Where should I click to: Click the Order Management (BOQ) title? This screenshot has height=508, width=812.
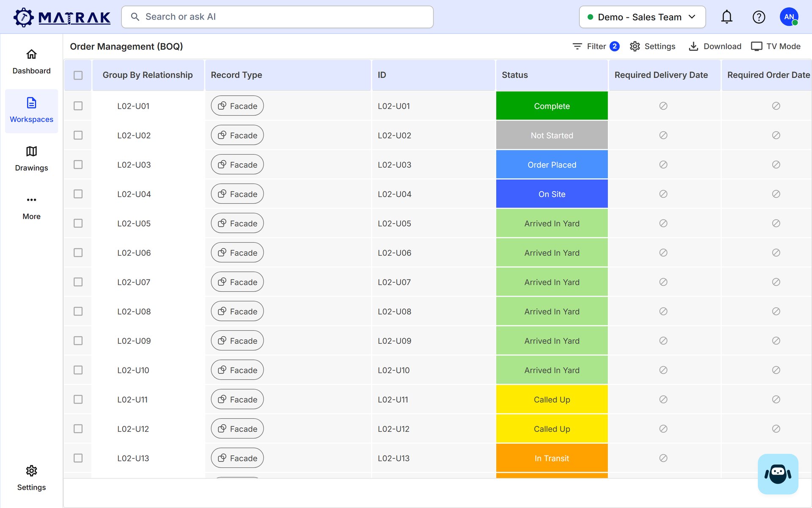(126, 47)
